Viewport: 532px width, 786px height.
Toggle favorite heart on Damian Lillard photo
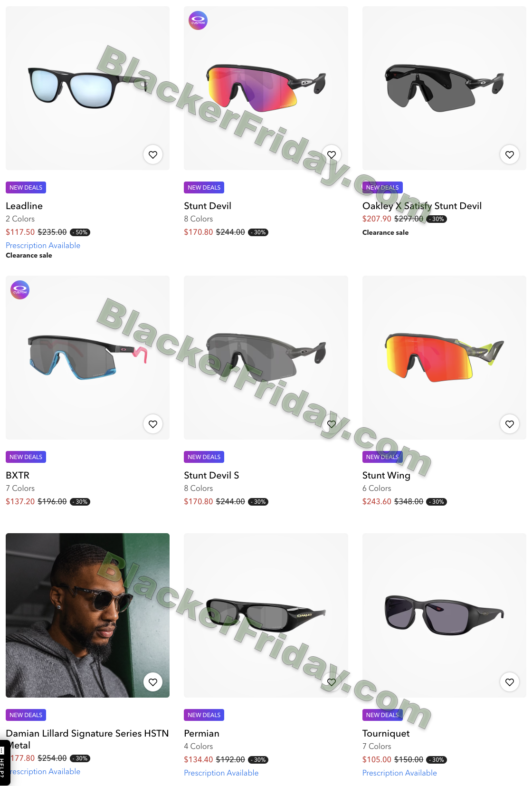point(153,682)
